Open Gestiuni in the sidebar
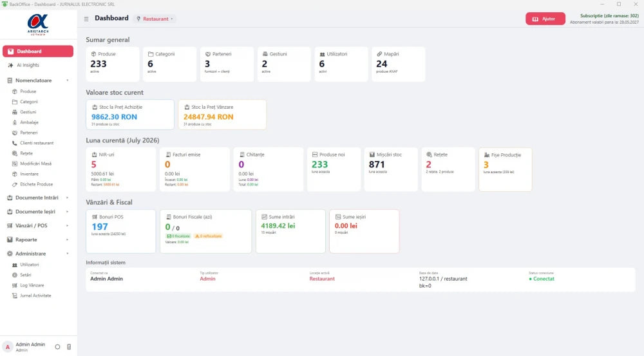The width and height of the screenshot is (644, 356). pyautogui.click(x=28, y=112)
